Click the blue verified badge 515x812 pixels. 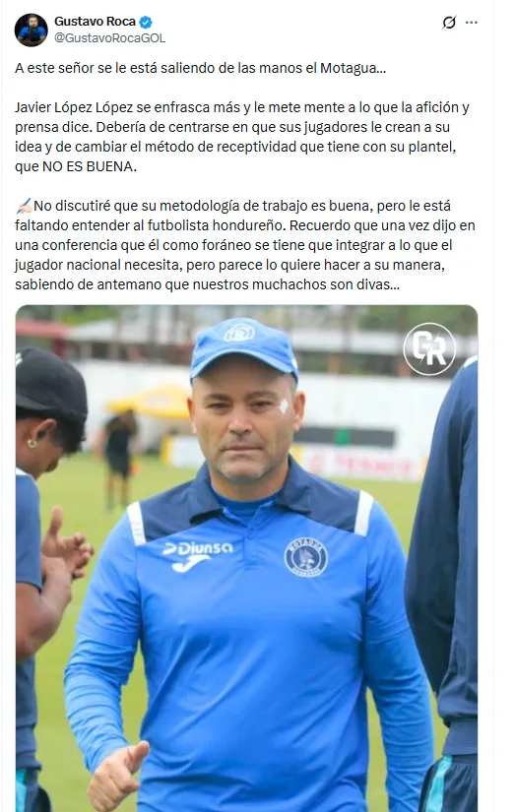[146, 23]
